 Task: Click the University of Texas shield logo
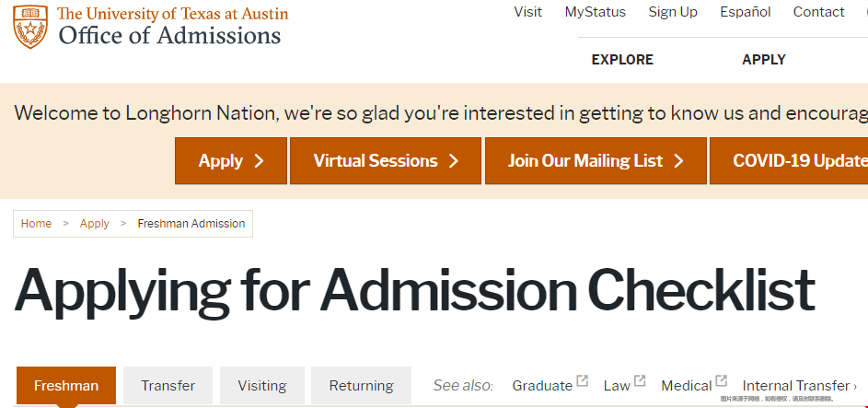point(29,27)
